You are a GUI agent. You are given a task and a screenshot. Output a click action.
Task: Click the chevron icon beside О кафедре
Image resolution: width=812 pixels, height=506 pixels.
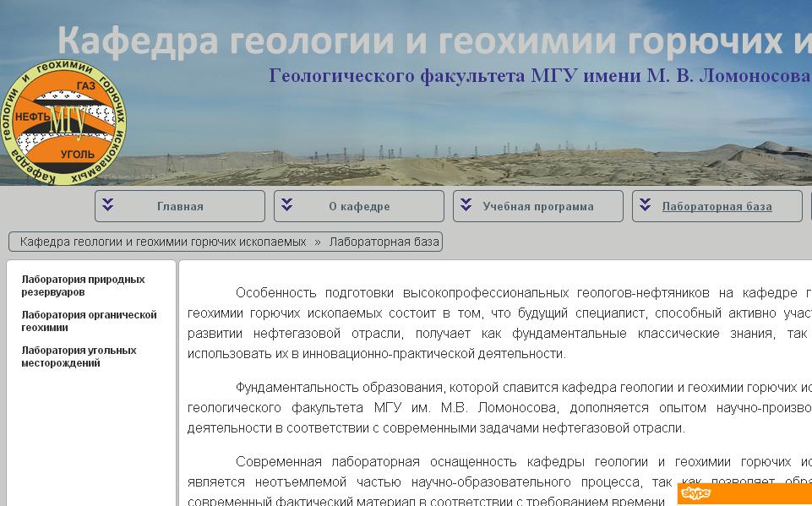[287, 205]
